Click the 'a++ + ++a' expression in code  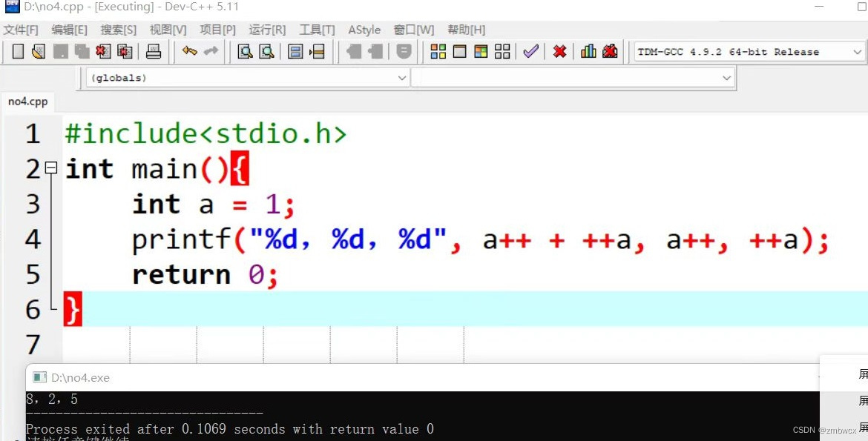556,239
